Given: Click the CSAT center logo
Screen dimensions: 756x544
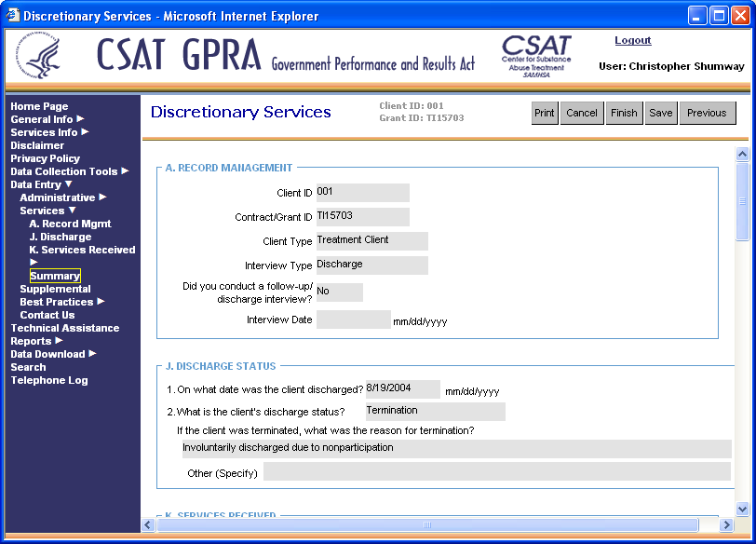Looking at the screenshot, I should (536, 57).
